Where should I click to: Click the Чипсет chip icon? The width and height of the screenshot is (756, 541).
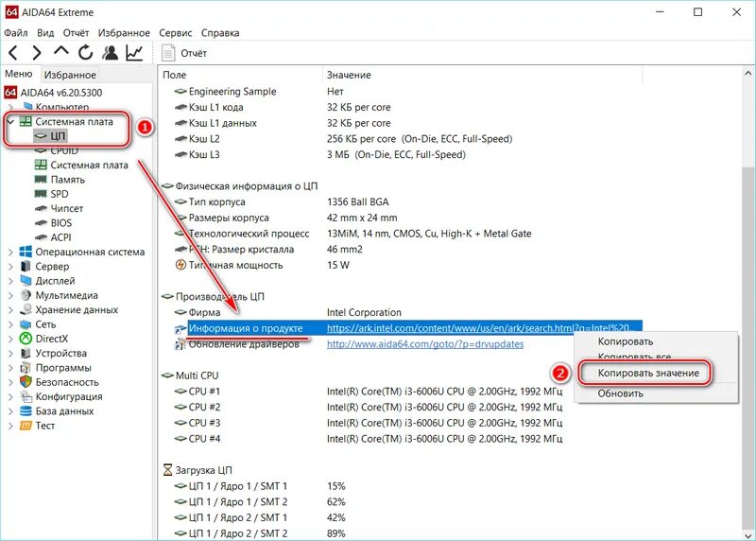tap(41, 208)
